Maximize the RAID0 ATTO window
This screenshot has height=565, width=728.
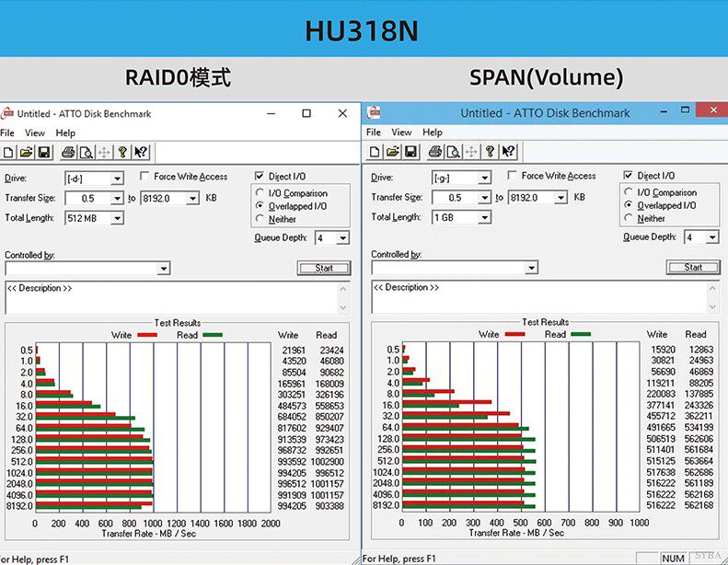[306, 113]
